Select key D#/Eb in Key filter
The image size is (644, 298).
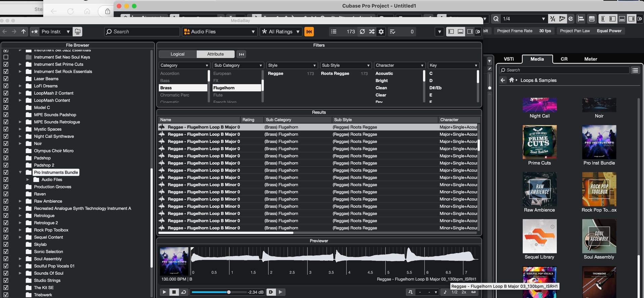435,88
